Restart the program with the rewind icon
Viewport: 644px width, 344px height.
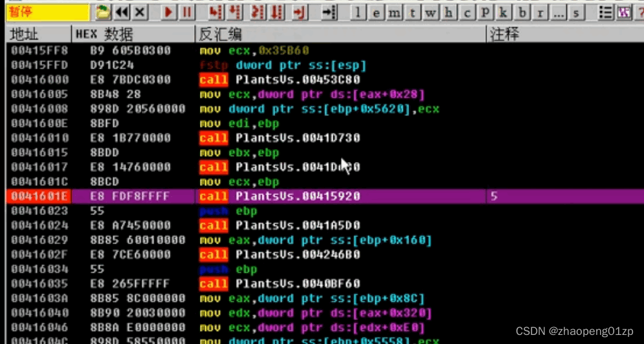pyautogui.click(x=122, y=13)
